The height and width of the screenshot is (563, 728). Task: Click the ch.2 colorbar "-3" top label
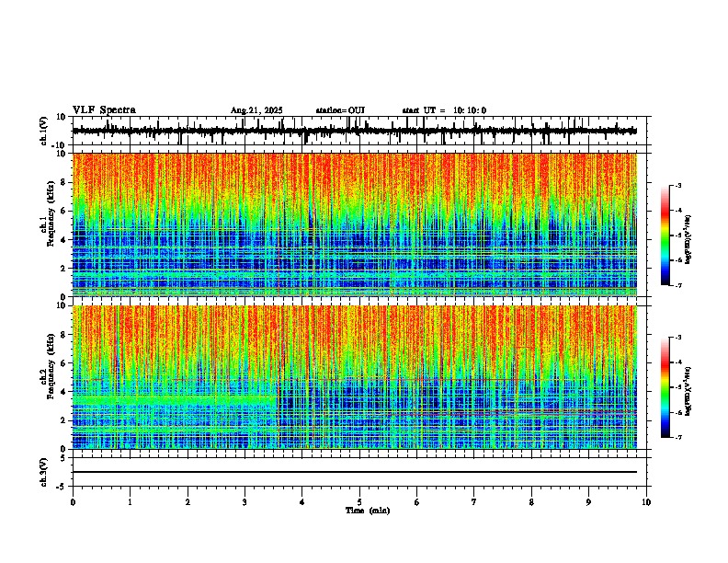coord(677,338)
